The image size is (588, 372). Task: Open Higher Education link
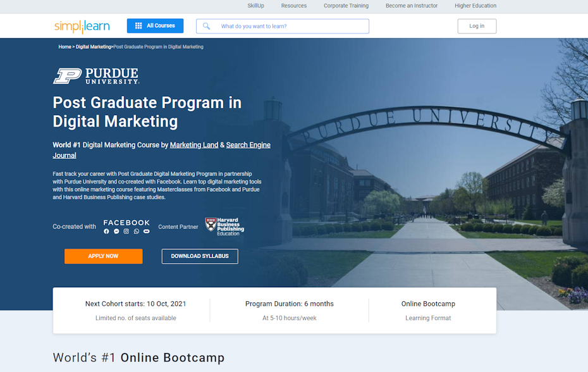click(x=475, y=6)
